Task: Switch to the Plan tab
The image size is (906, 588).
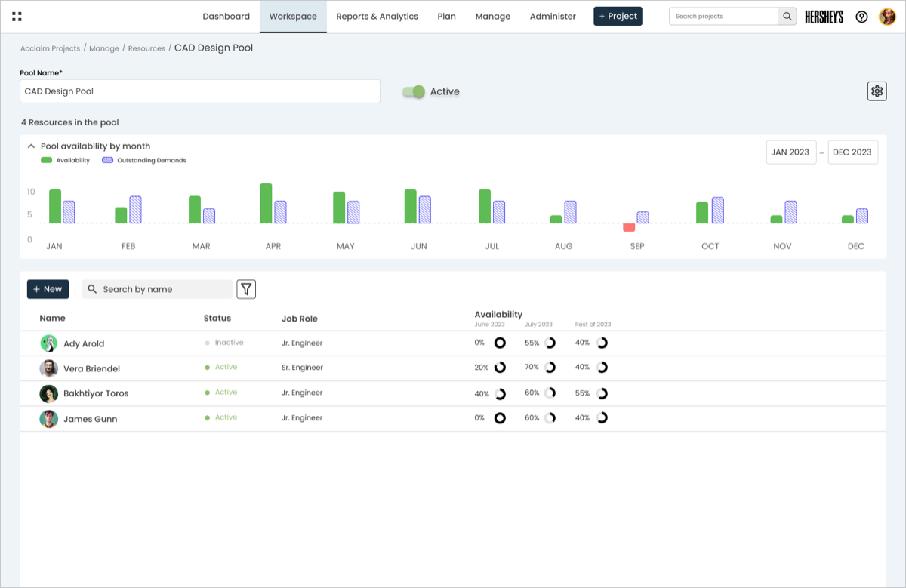Action: pyautogui.click(x=446, y=17)
